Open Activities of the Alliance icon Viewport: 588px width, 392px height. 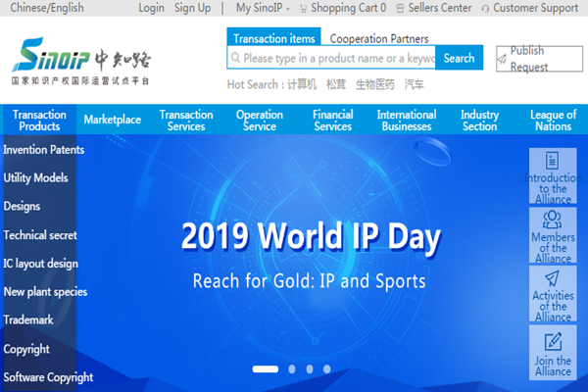553,278
